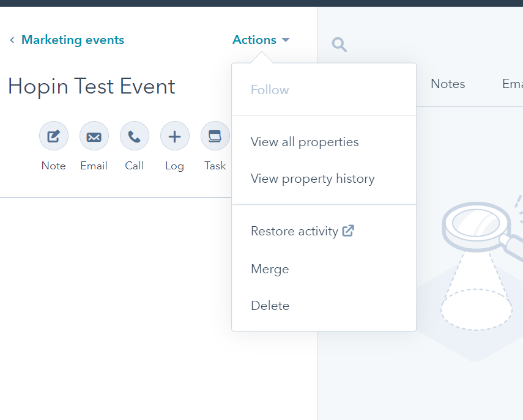This screenshot has height=420, width=523.
Task: Click the Hopin Test Event title
Action: pyautogui.click(x=91, y=87)
